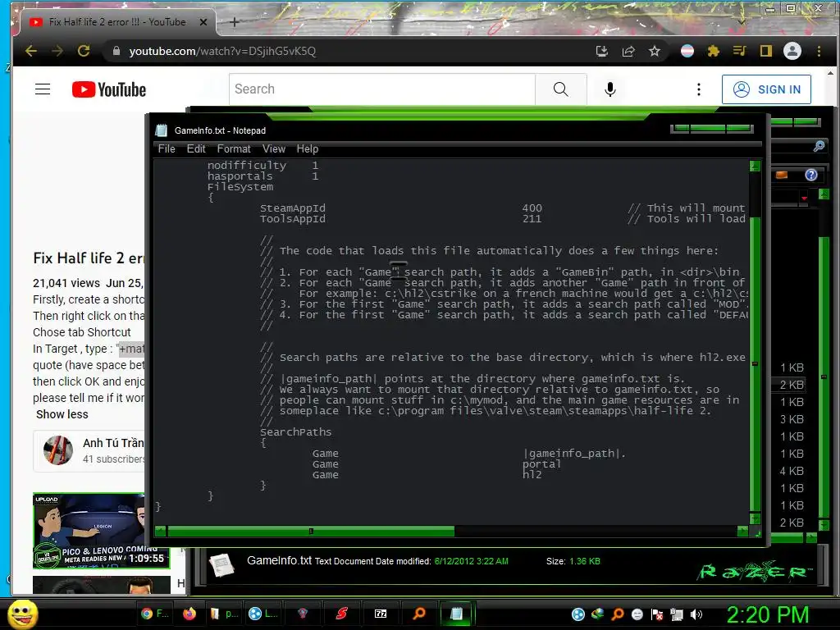Open Notepad Format menu

pos(234,149)
